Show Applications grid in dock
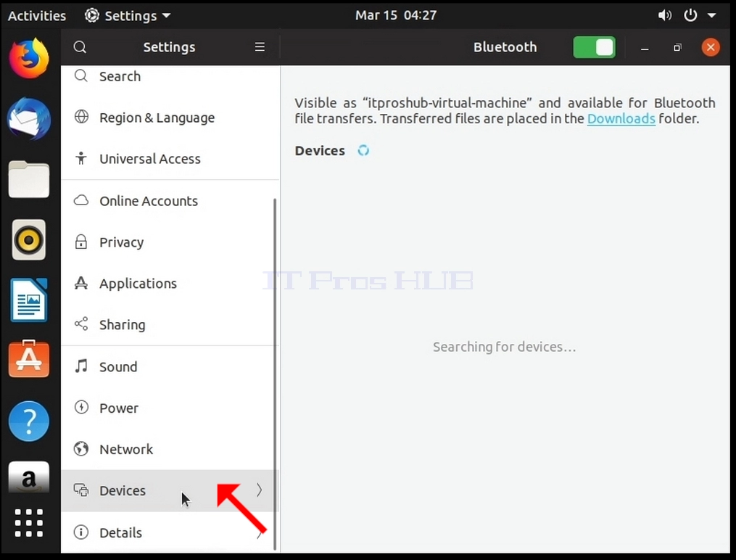 pyautogui.click(x=28, y=523)
